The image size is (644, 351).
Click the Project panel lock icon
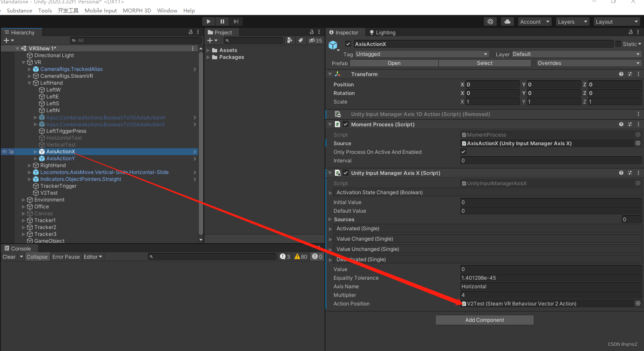312,32
